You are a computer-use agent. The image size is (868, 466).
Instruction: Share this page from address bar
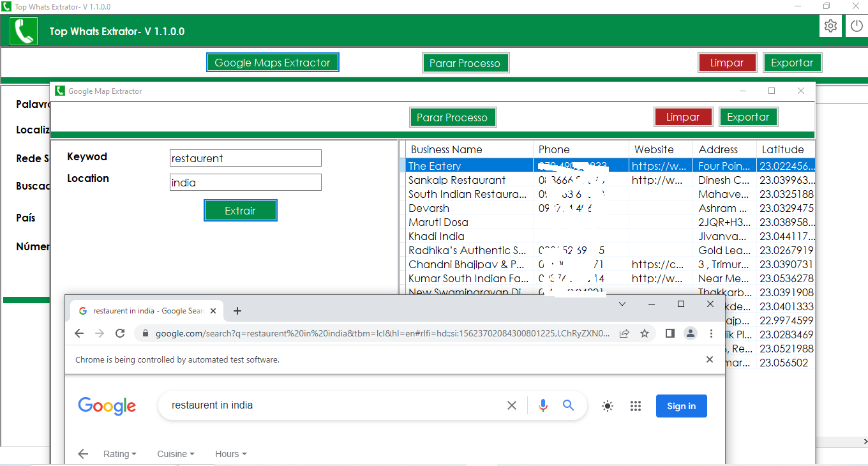pyautogui.click(x=624, y=333)
